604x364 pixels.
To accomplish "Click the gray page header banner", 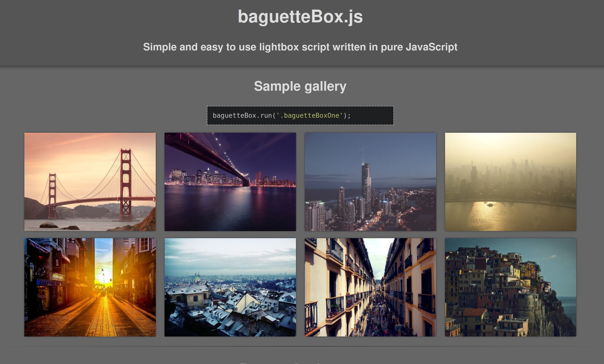I will [98, 32].
